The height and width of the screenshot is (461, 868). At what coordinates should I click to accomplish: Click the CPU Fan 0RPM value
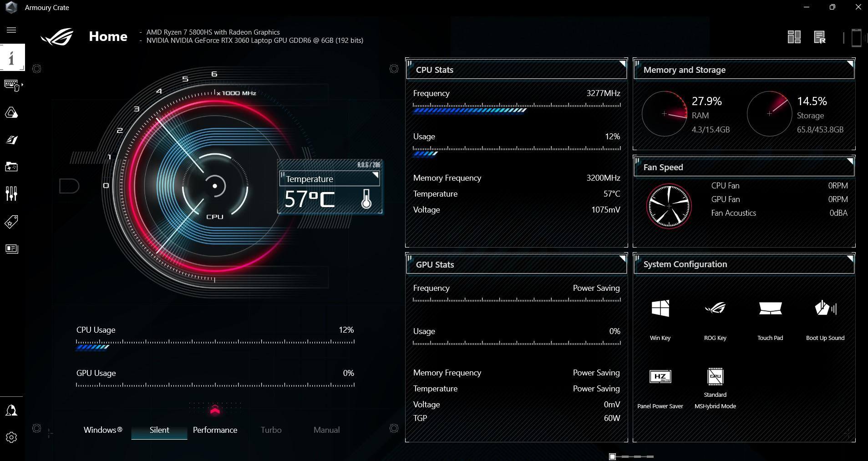[838, 186]
